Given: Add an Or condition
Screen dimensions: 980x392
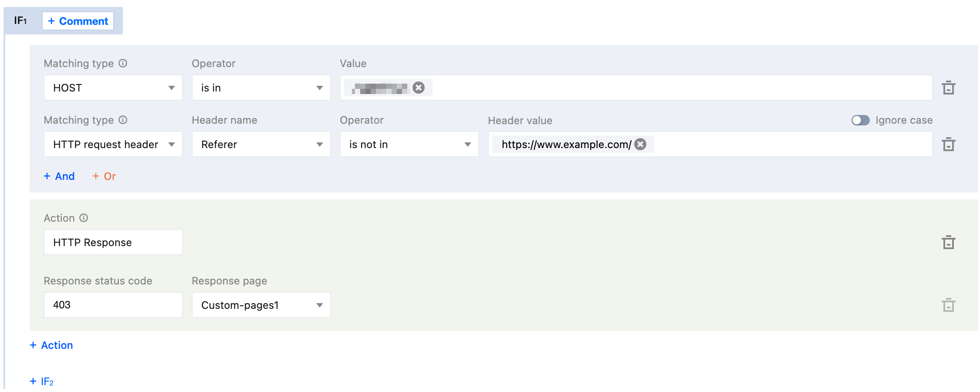Looking at the screenshot, I should [x=104, y=176].
